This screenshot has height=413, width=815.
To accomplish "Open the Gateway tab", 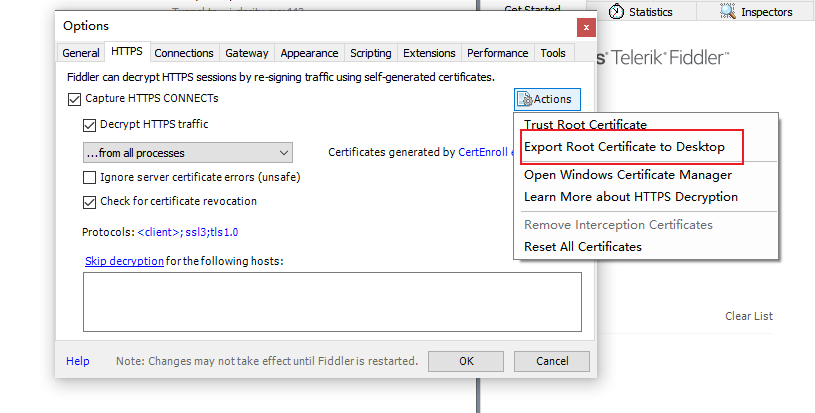I will [x=246, y=53].
